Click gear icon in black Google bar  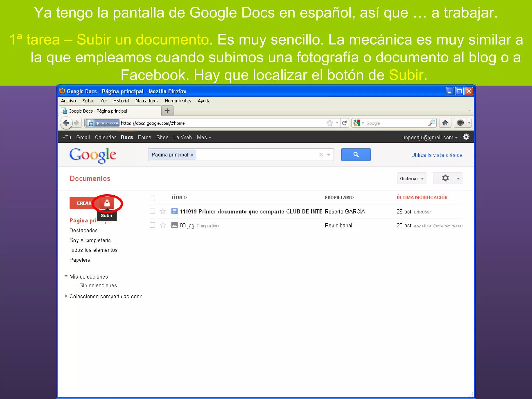point(466,137)
